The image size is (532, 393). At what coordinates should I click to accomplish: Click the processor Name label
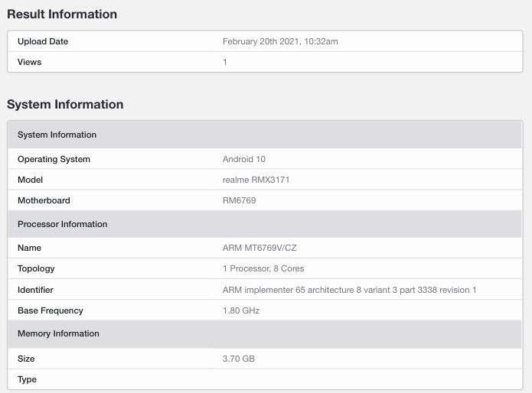click(30, 248)
